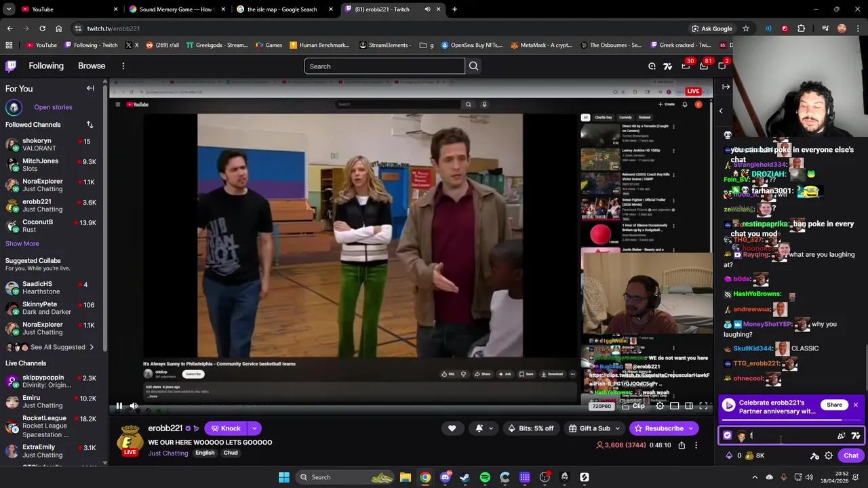Open the Browse page

[92, 66]
